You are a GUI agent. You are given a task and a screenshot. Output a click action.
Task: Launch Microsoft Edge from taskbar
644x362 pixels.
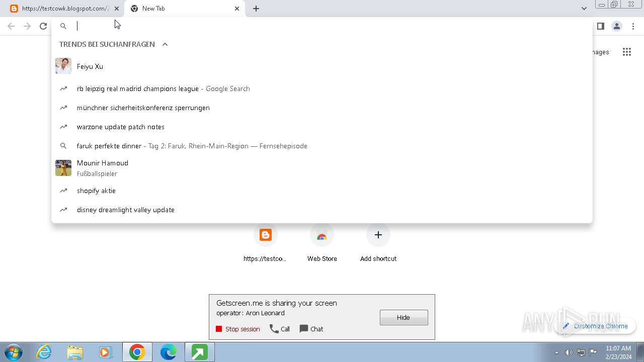click(x=168, y=352)
